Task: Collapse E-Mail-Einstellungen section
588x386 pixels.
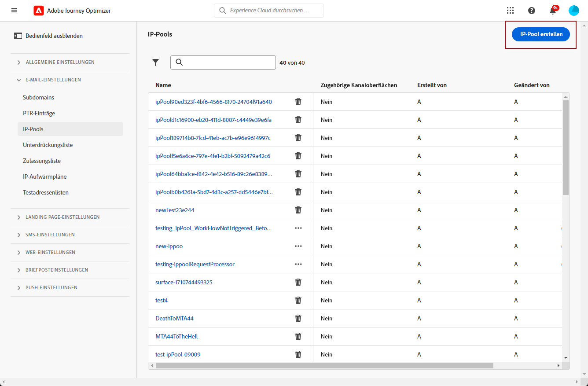Action: point(53,80)
